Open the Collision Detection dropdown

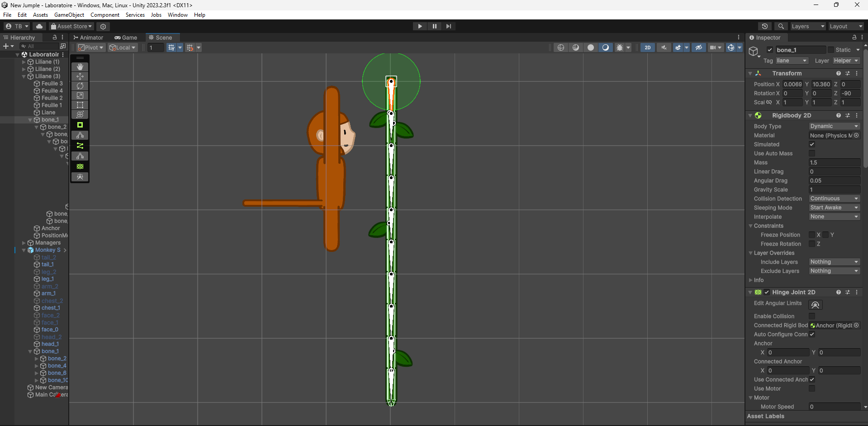click(x=834, y=199)
